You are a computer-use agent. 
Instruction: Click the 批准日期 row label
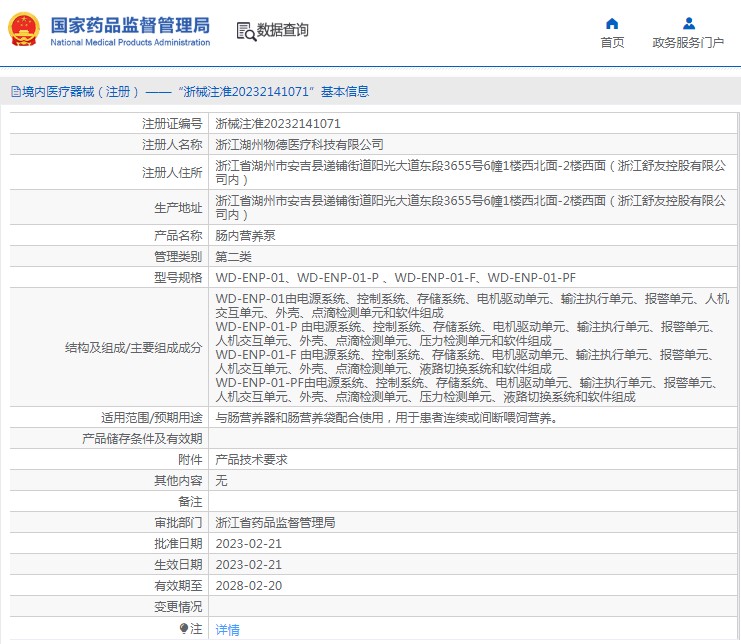coord(178,543)
